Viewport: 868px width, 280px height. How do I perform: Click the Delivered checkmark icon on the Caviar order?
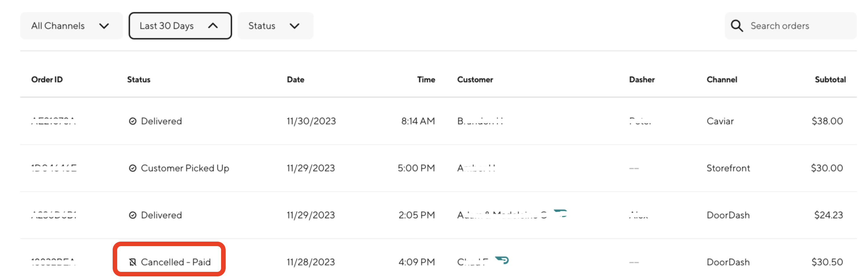coord(132,120)
